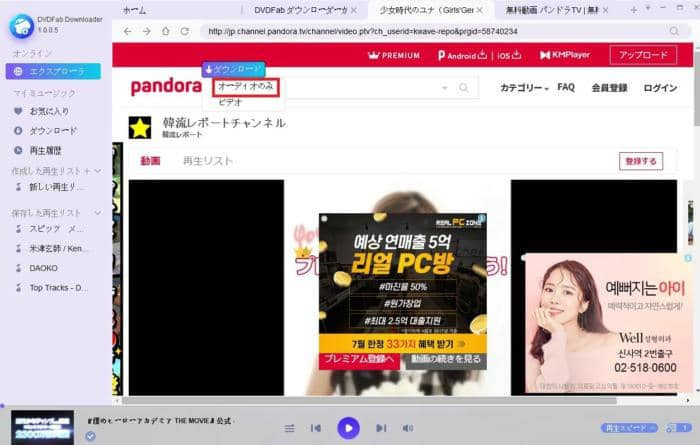Switch to the 無料動画 パンドラTV tab
Screen dimensions: 700x445
(x=551, y=10)
